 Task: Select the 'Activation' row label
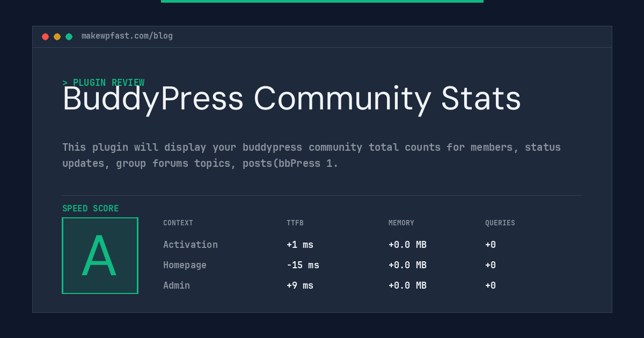(191, 245)
